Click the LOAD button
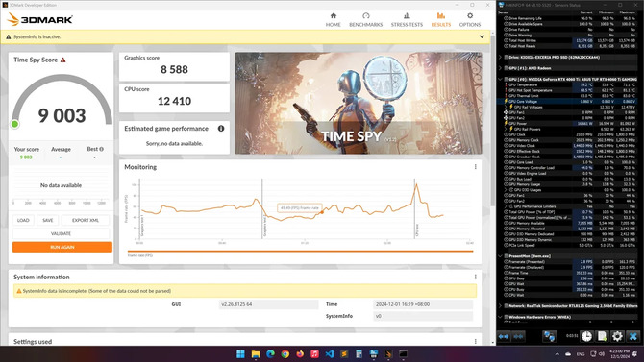This screenshot has width=644, height=362. [x=23, y=221]
